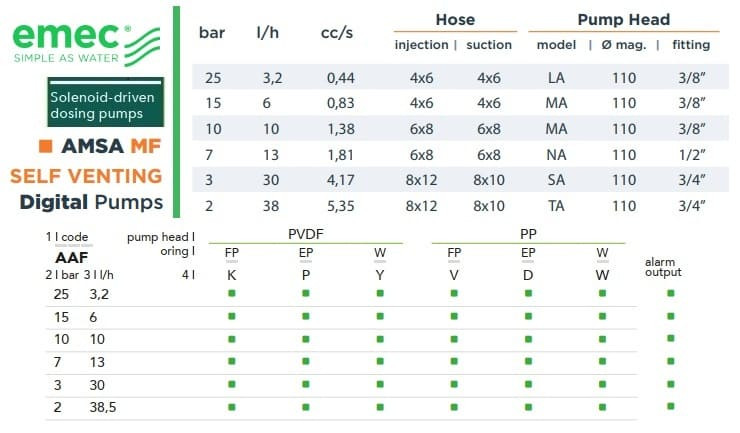Click the PP material heading
This screenshot has height=433, width=740.
tap(528, 233)
